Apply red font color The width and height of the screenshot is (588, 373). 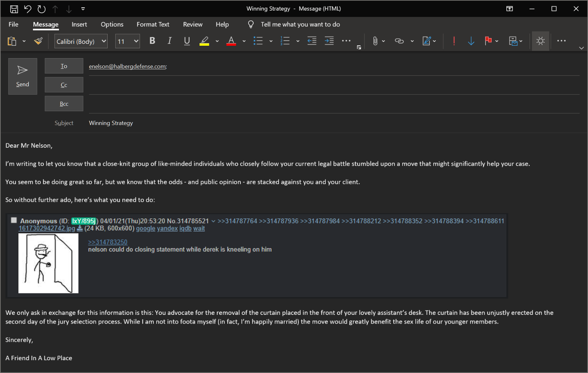[x=231, y=41]
